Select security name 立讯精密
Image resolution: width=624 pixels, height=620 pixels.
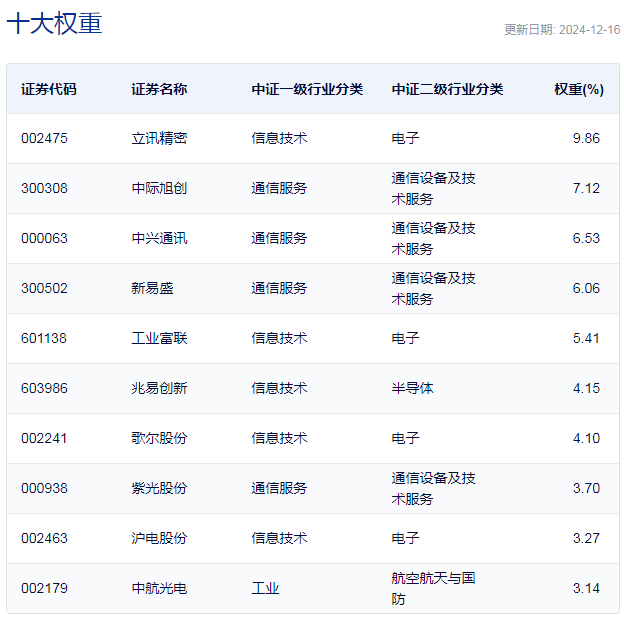(159, 138)
